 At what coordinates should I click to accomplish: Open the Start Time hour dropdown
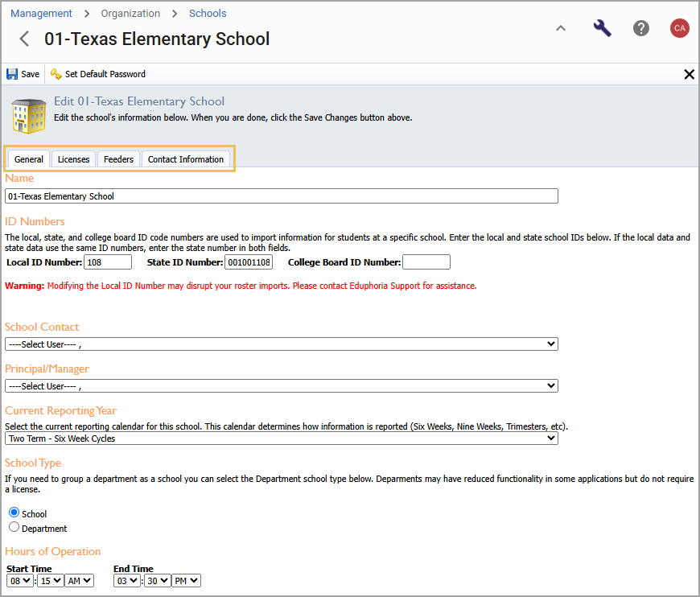(19, 580)
